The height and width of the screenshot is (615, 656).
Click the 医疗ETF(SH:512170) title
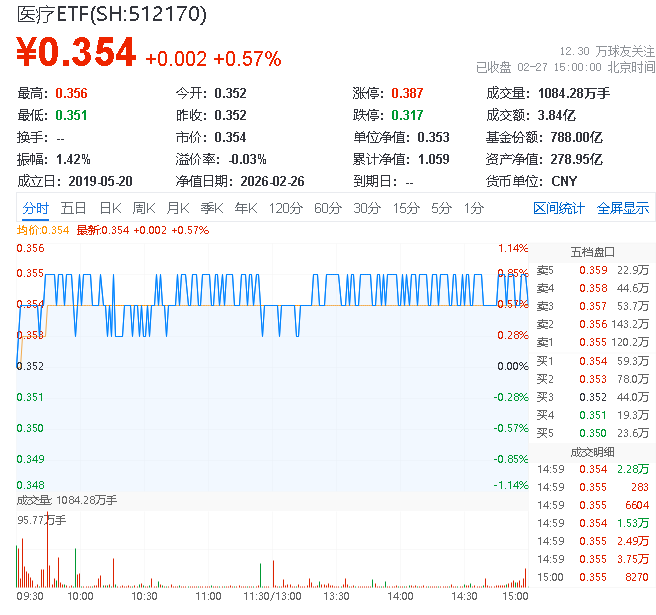pyautogui.click(x=112, y=14)
